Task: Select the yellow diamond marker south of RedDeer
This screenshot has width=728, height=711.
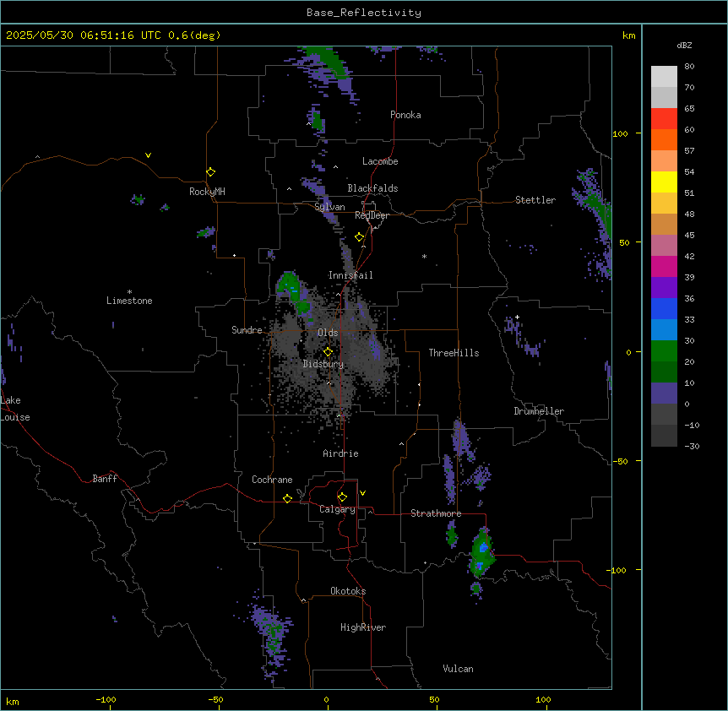Action: coord(360,237)
